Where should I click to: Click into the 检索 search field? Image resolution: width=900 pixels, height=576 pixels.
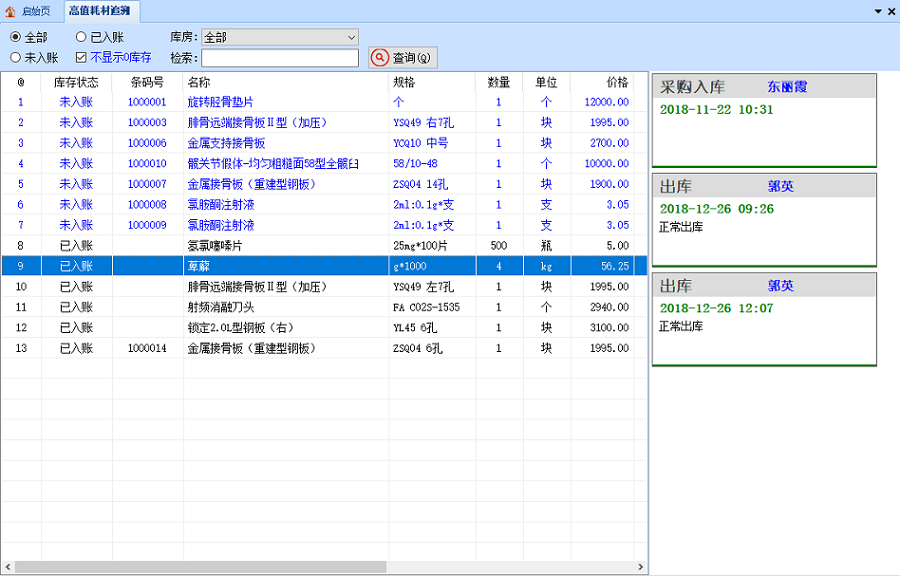coord(279,58)
